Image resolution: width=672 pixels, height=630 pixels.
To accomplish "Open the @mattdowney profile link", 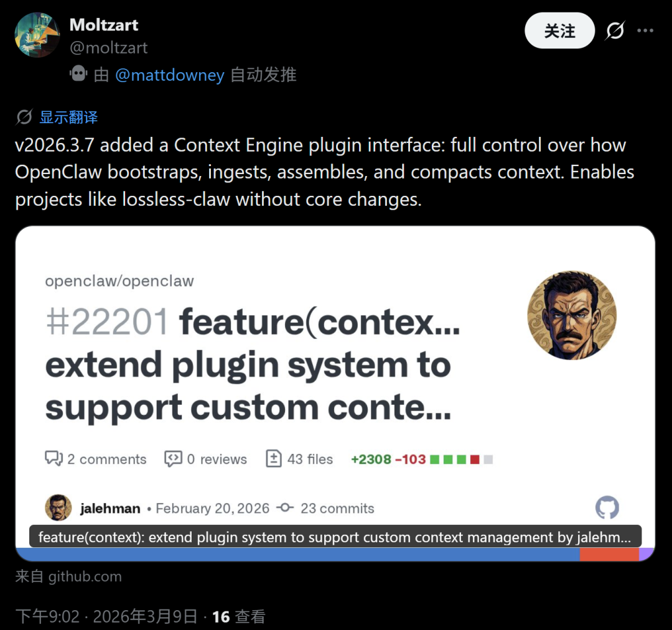I will [170, 75].
